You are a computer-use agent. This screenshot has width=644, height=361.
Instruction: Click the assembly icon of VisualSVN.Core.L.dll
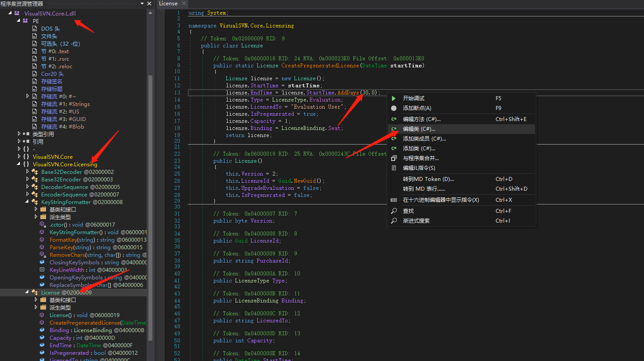[17, 14]
